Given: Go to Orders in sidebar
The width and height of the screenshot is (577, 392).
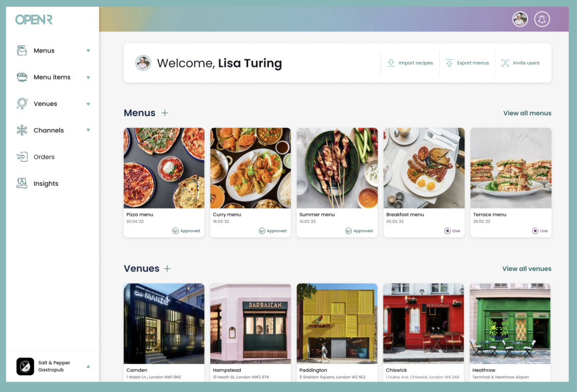Looking at the screenshot, I should point(44,157).
